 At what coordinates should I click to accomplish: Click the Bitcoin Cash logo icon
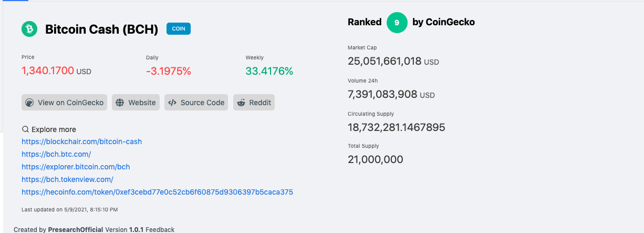click(x=29, y=29)
